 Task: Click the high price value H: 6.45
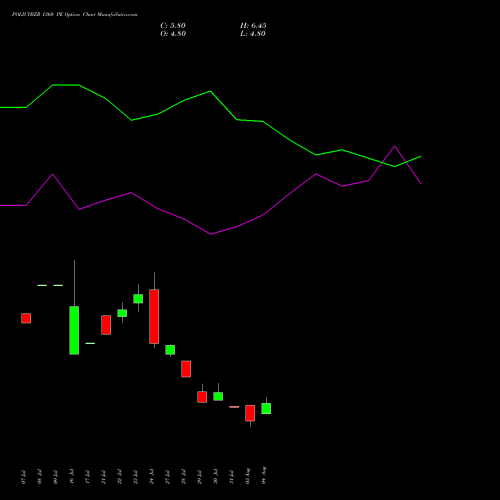[x=253, y=26]
